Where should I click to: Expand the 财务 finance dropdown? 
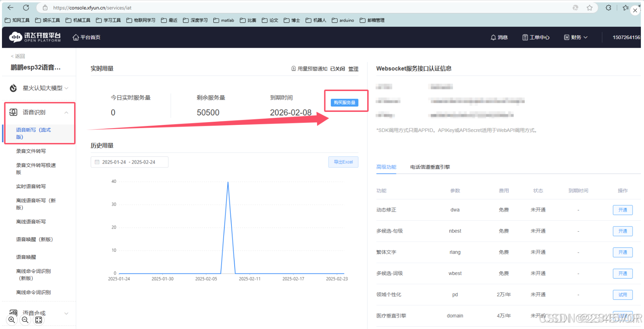click(x=576, y=37)
